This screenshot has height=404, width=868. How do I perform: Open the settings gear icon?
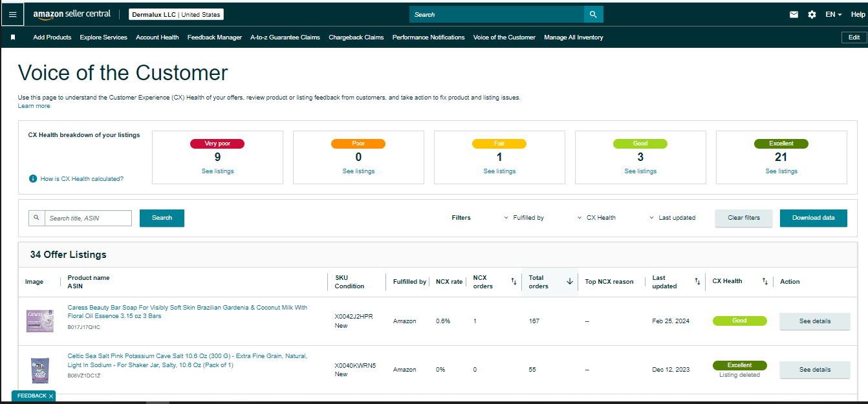pyautogui.click(x=812, y=14)
